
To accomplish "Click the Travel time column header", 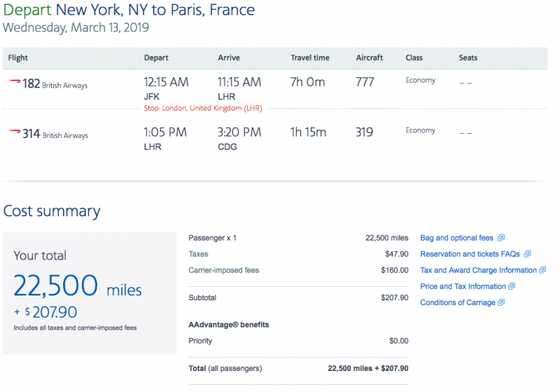I will (x=309, y=57).
